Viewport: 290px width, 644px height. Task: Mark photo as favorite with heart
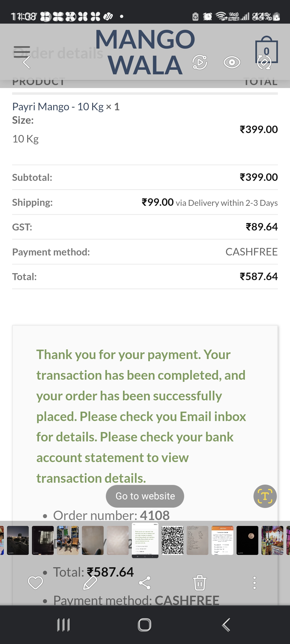[x=35, y=583]
